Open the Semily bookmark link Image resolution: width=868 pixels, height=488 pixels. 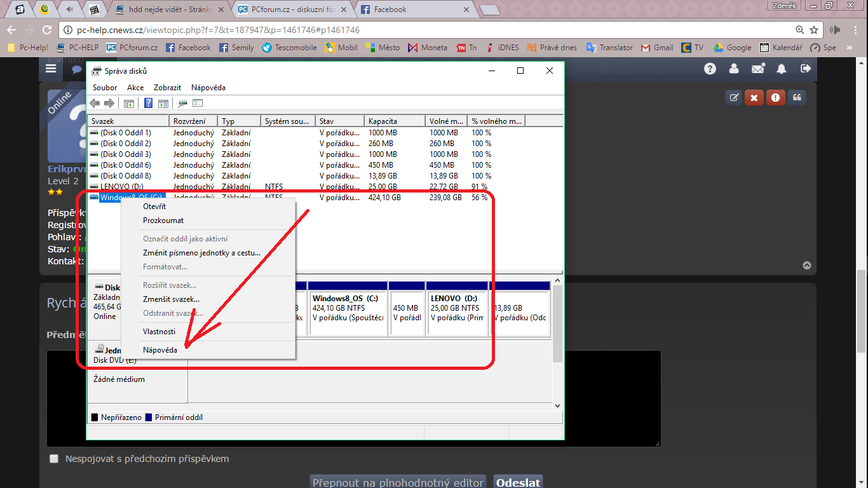[236, 48]
